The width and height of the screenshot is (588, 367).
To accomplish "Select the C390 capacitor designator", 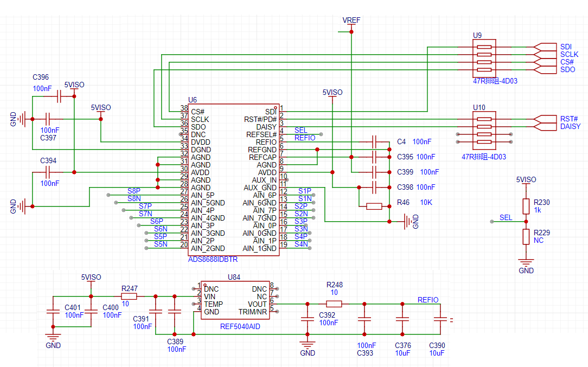I will coord(437,346).
